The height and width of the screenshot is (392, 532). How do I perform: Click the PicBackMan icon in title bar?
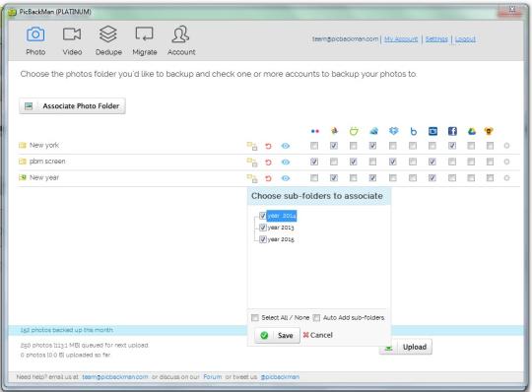[12, 12]
